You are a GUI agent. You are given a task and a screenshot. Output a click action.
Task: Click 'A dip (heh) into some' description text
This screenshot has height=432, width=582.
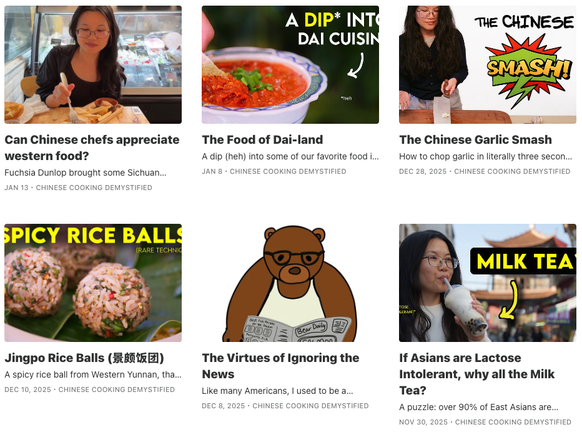click(x=290, y=157)
